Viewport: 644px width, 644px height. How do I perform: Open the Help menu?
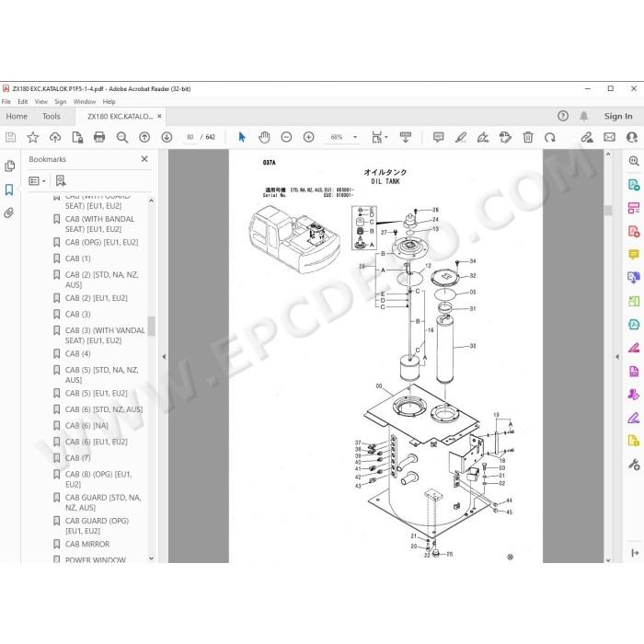point(109,101)
